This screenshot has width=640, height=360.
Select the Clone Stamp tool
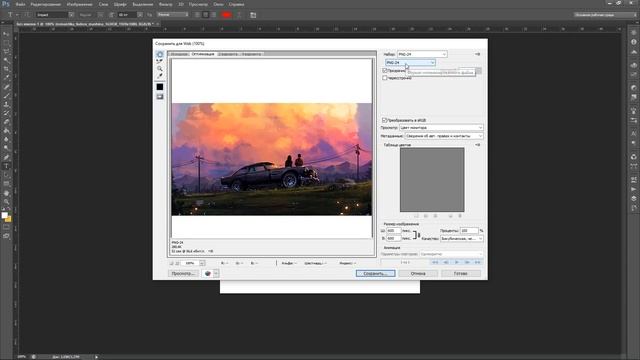pyautogui.click(x=6, y=104)
